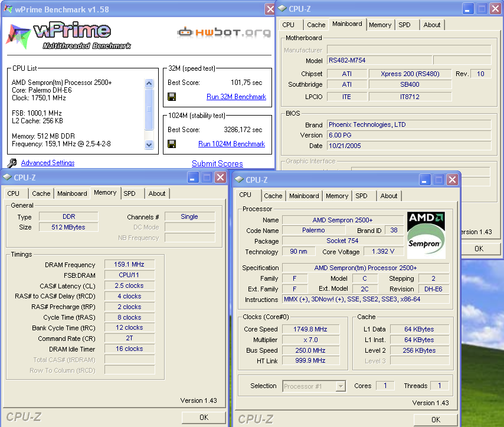Click HT Link value 999.9 MHz
The height and width of the screenshot is (427, 504).
click(310, 360)
